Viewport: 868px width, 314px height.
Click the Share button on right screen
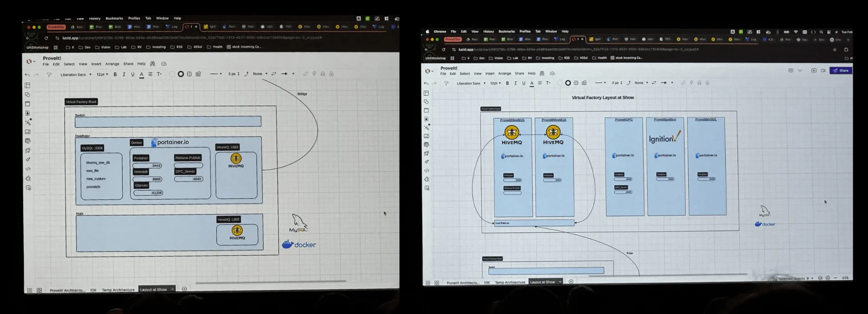click(841, 70)
